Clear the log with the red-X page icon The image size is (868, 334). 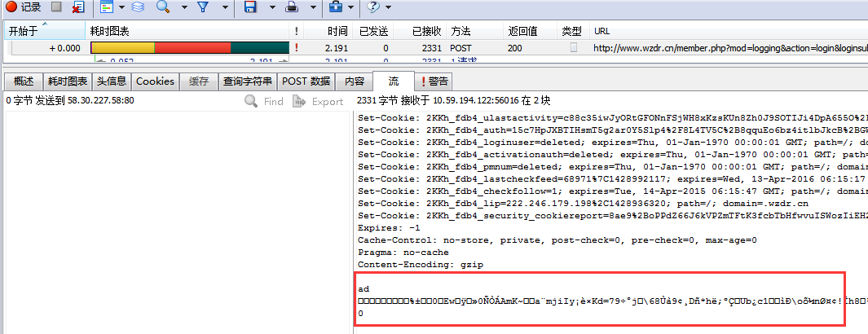[x=78, y=7]
